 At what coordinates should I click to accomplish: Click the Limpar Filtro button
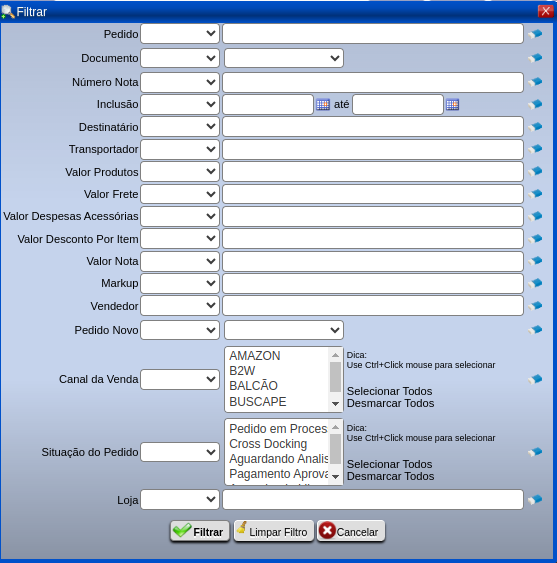coord(274,531)
